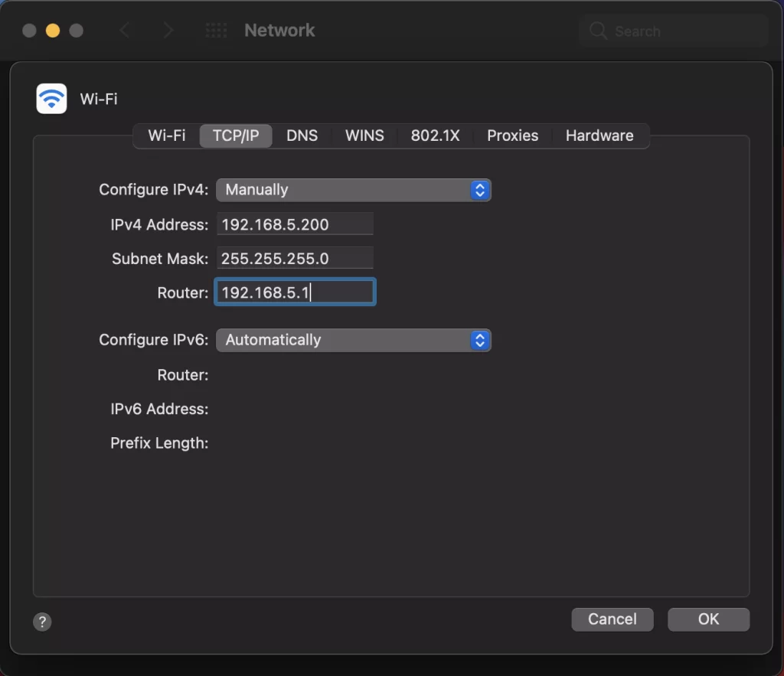The height and width of the screenshot is (676, 784).
Task: Open the 802.1X tab
Action: point(435,136)
